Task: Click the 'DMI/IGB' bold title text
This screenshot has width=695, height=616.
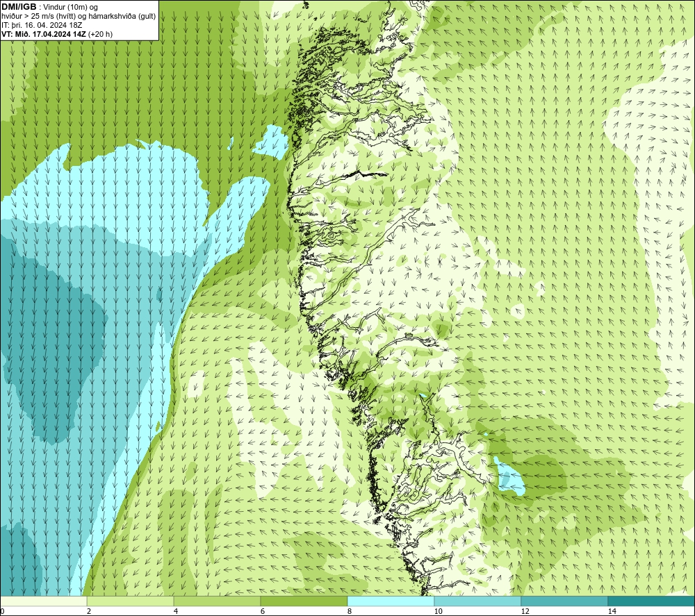Action: (x=19, y=7)
